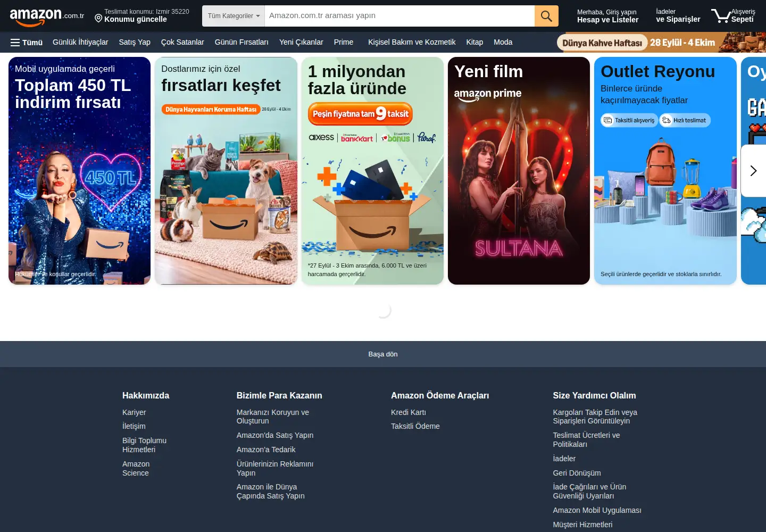
Task: Click Taksitli alışveriş badge
Action: (x=629, y=120)
